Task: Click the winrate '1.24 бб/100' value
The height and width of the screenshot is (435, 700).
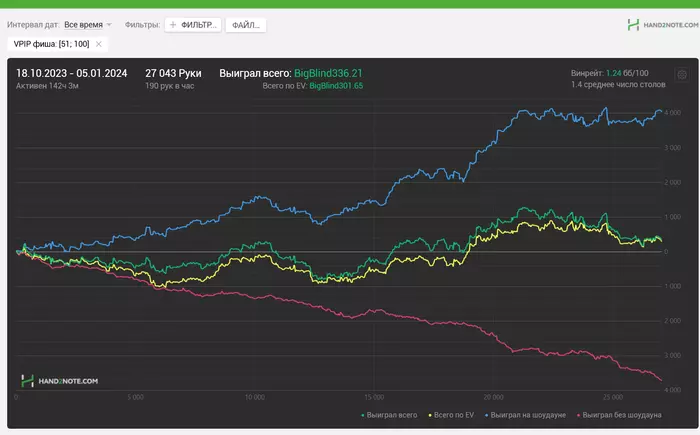Action: [x=627, y=73]
